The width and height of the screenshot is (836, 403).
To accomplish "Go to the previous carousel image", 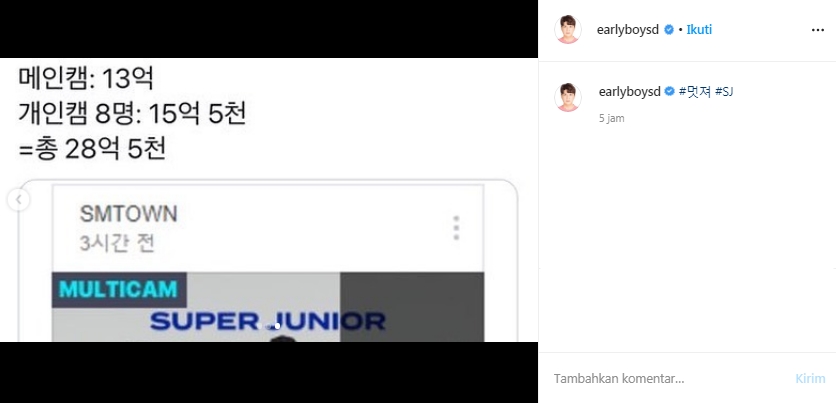I will point(19,200).
